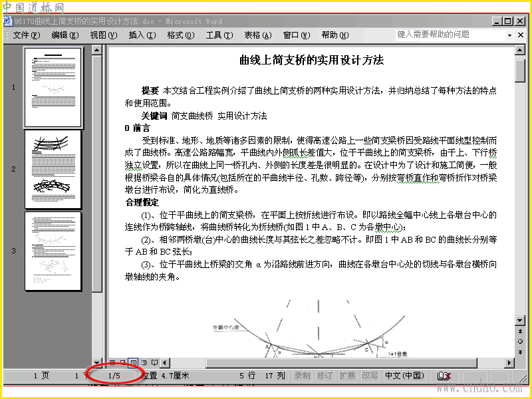
Task: Toggle 录制 macro recording in status bar
Action: (302, 376)
